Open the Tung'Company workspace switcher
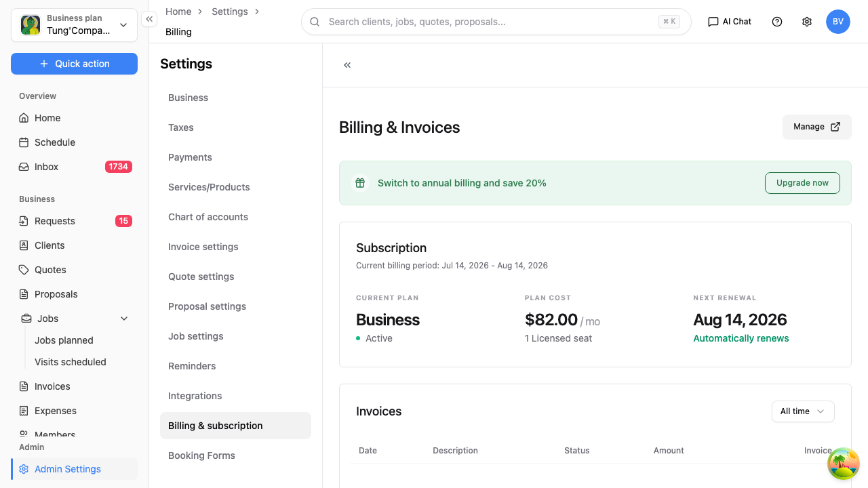The width and height of the screenshot is (868, 488). tap(74, 25)
